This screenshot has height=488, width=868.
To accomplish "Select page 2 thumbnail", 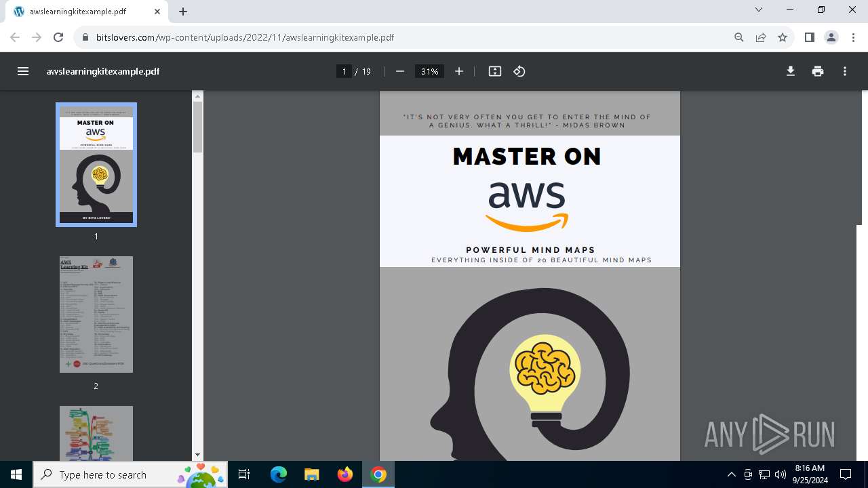I will [x=96, y=314].
